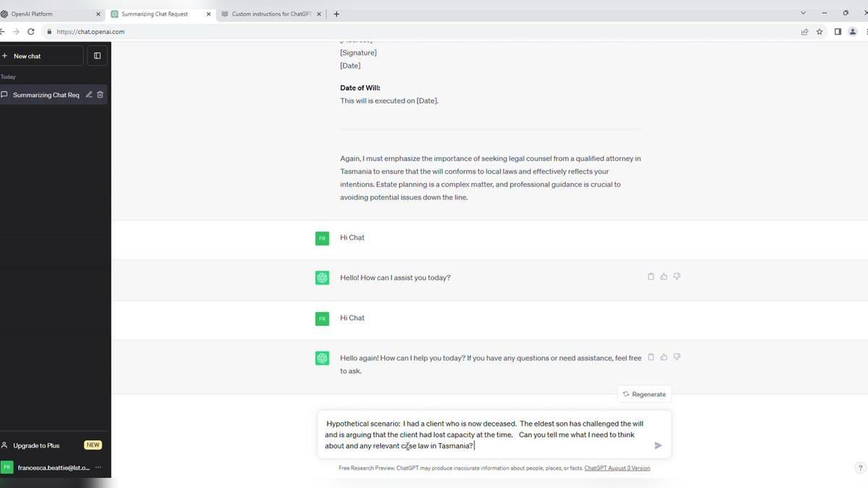
Task: Bookmark this page star icon
Action: click(820, 32)
